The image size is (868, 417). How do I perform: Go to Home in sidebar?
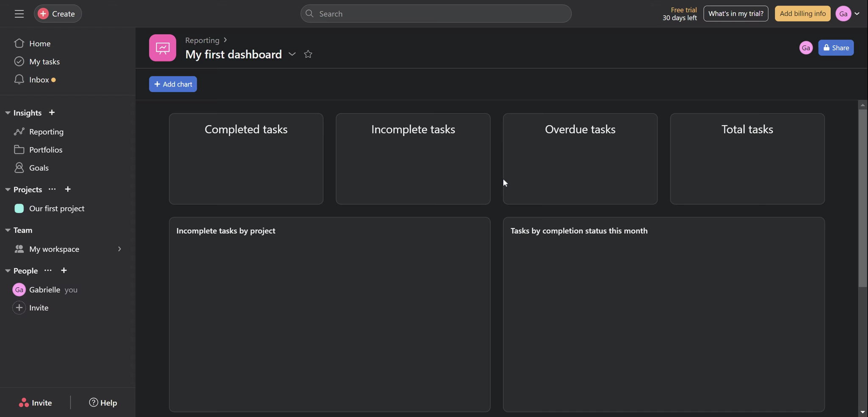tap(40, 44)
